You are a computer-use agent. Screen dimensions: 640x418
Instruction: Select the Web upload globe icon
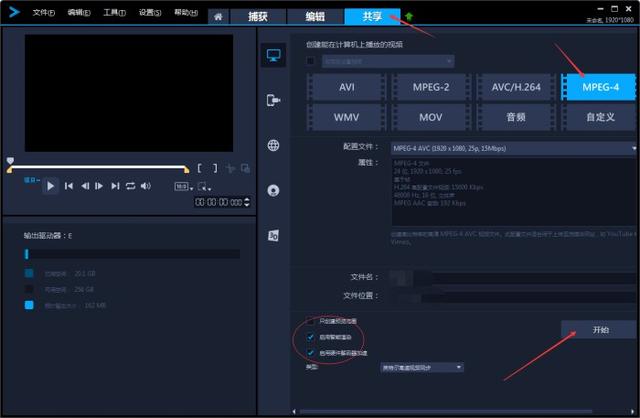273,145
